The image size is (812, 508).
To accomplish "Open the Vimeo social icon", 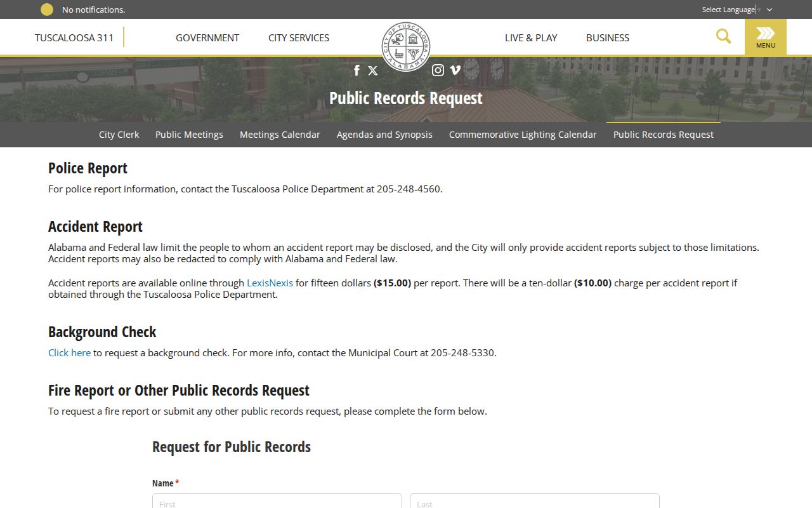I will pos(455,70).
